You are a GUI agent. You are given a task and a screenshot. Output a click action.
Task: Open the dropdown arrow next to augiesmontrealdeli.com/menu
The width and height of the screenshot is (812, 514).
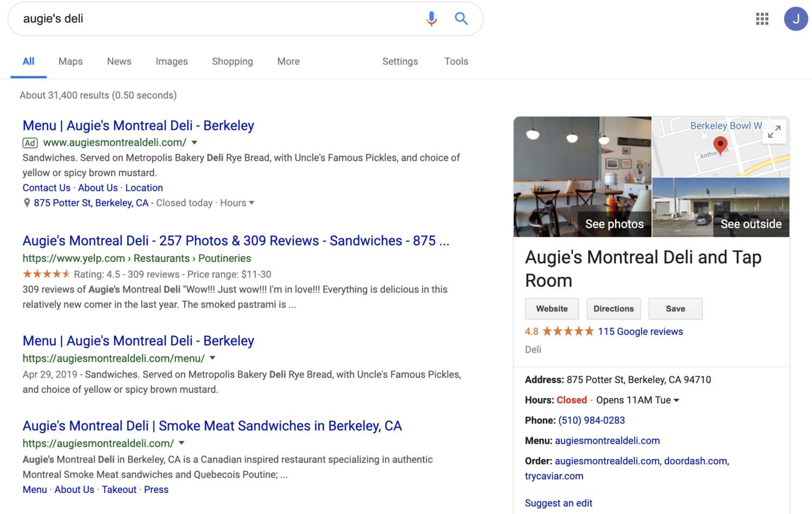click(x=212, y=358)
